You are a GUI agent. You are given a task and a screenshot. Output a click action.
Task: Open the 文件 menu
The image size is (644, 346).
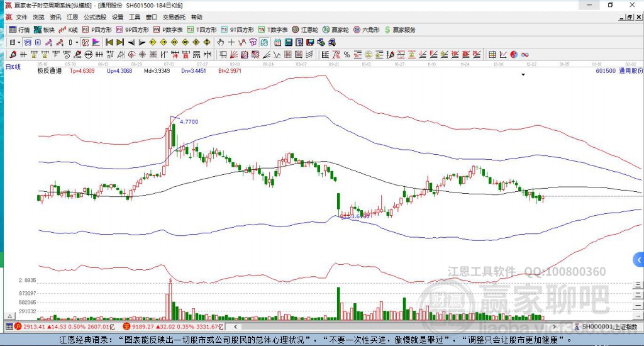click(21, 17)
